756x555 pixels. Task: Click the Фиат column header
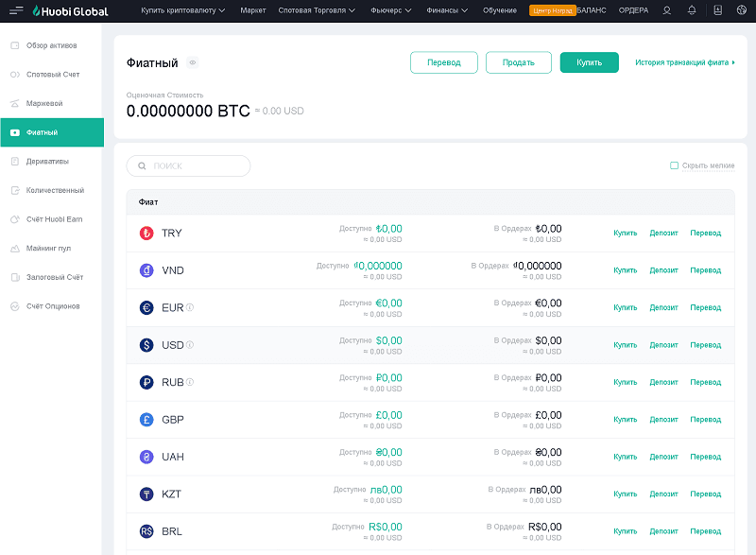click(x=148, y=202)
